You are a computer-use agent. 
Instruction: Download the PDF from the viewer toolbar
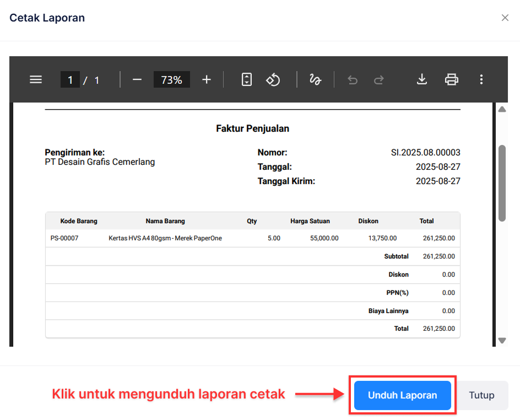coord(422,79)
